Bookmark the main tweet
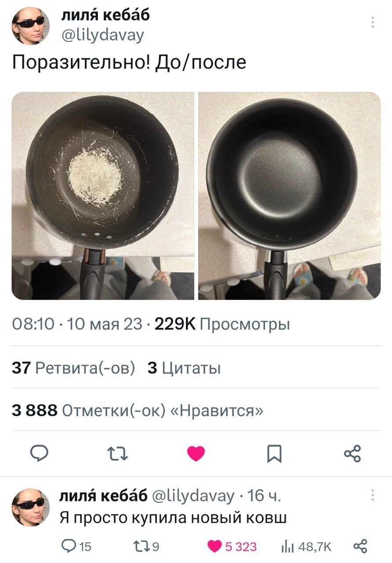Image resolution: width=392 pixels, height=563 pixels. 275,453
